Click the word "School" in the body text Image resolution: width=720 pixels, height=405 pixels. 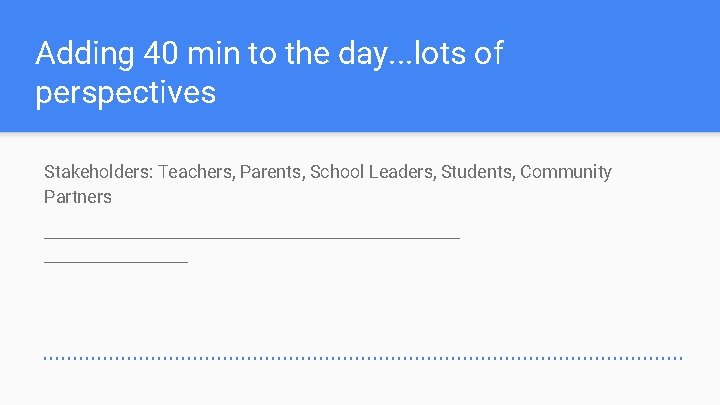tap(337, 172)
